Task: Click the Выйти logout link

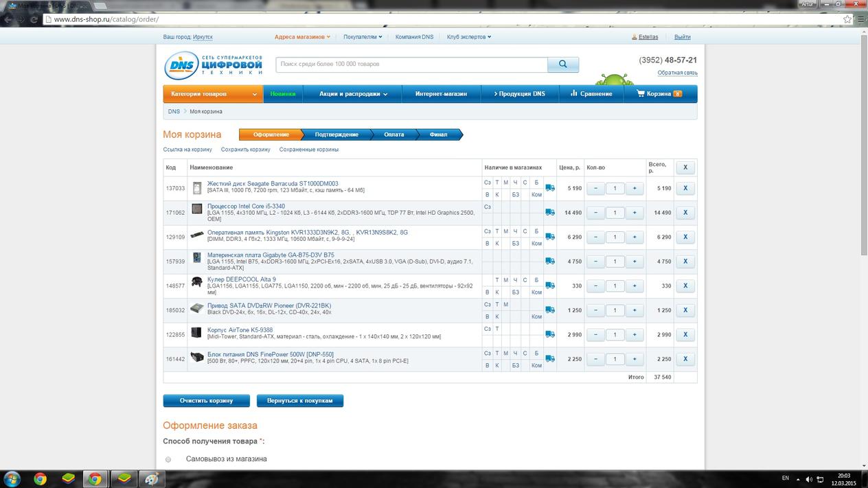Action: pyautogui.click(x=683, y=37)
